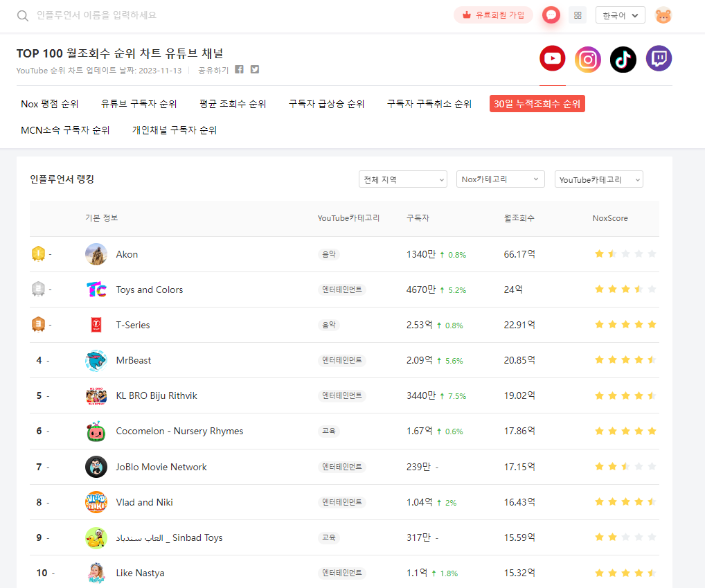Switch to Nox 평점 순위 tab
This screenshot has width=705, height=588.
49,104
